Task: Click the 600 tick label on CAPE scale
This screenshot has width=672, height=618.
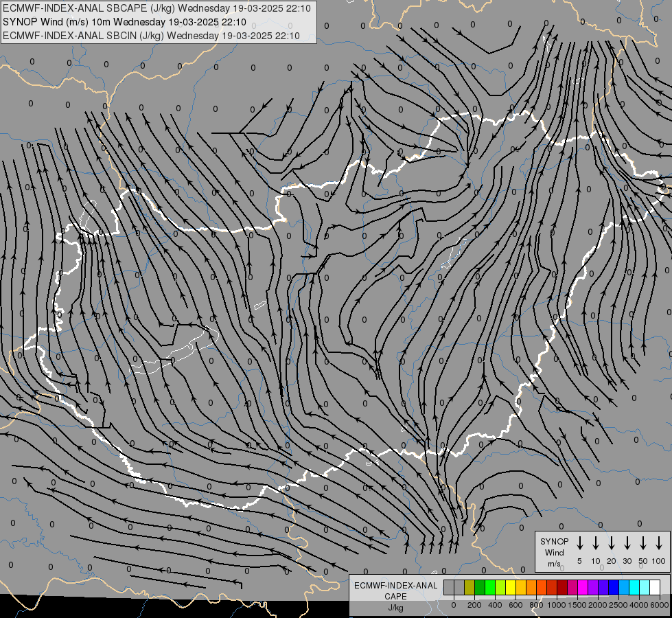Action: pyautogui.click(x=515, y=605)
